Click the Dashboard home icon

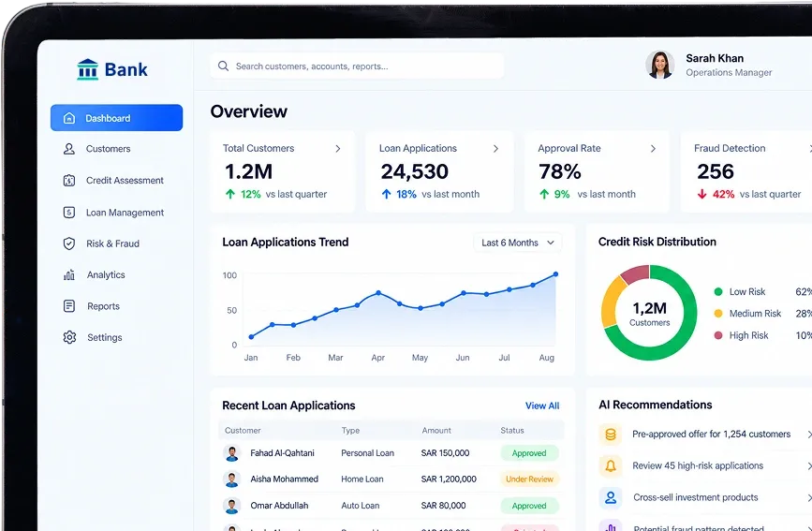(69, 118)
